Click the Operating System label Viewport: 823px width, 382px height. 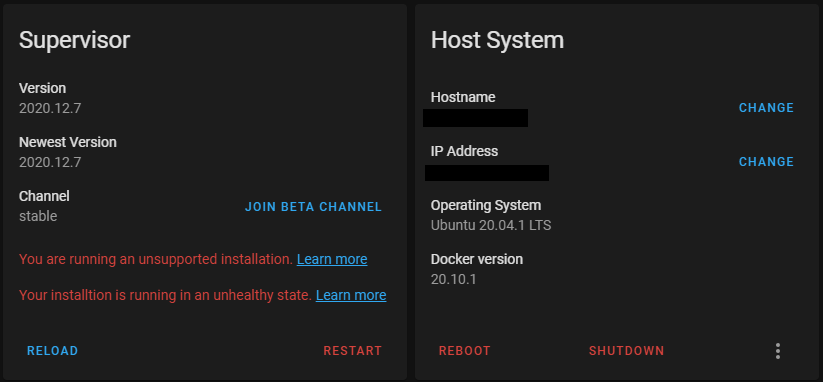point(486,206)
